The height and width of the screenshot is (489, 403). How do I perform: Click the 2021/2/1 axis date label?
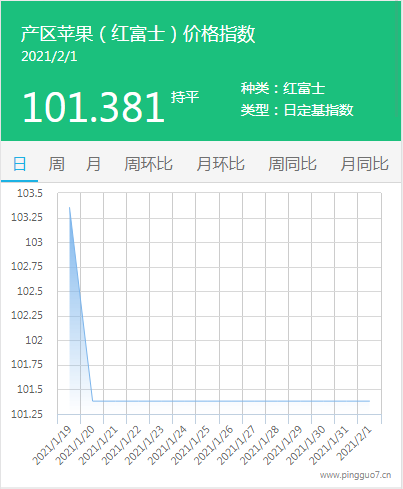pos(354,444)
